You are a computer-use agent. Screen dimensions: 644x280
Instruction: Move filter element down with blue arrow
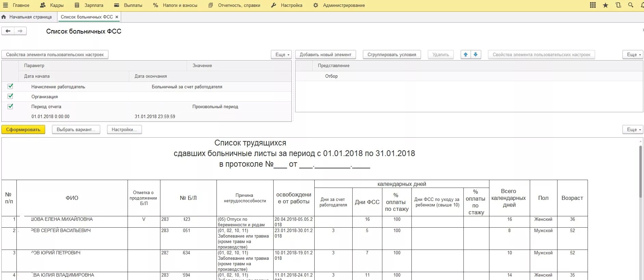[x=476, y=54]
